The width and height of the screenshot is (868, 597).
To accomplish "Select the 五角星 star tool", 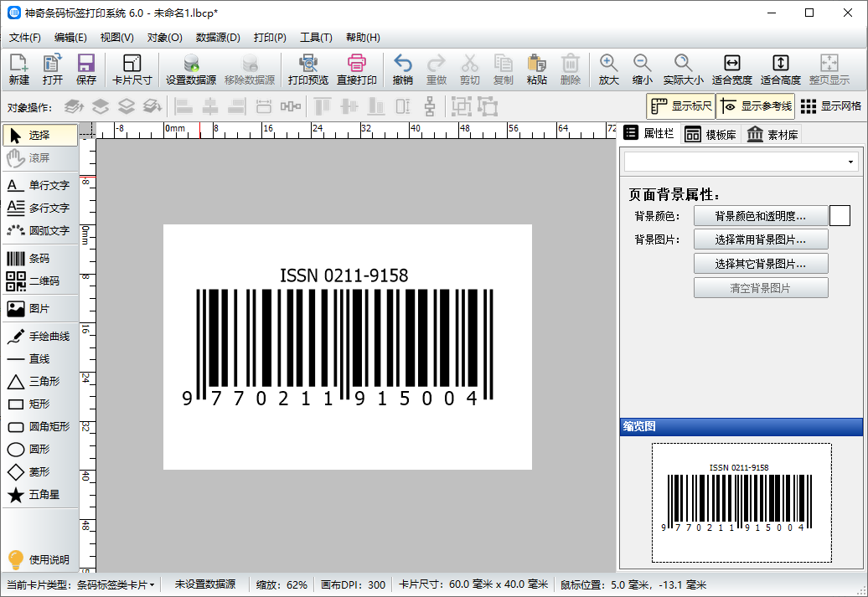I will (x=40, y=495).
